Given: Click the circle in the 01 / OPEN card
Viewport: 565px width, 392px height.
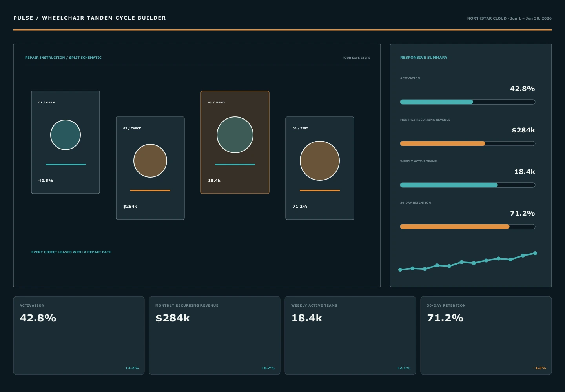Looking at the screenshot, I should tap(66, 135).
